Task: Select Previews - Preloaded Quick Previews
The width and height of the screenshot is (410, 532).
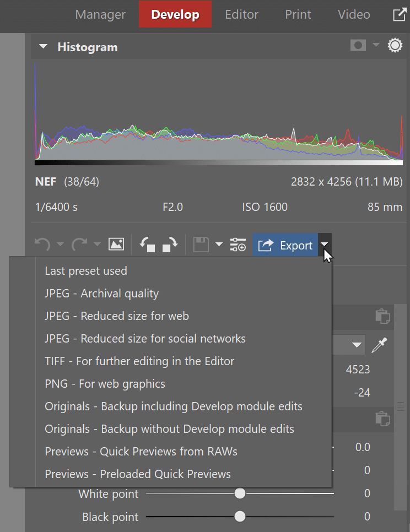Action: (x=137, y=474)
